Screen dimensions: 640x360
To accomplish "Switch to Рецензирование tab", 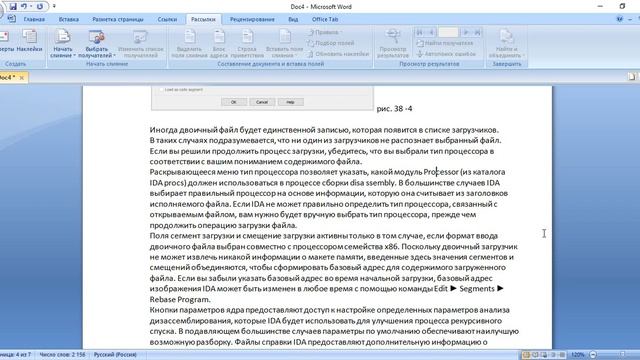I will pyautogui.click(x=252, y=19).
